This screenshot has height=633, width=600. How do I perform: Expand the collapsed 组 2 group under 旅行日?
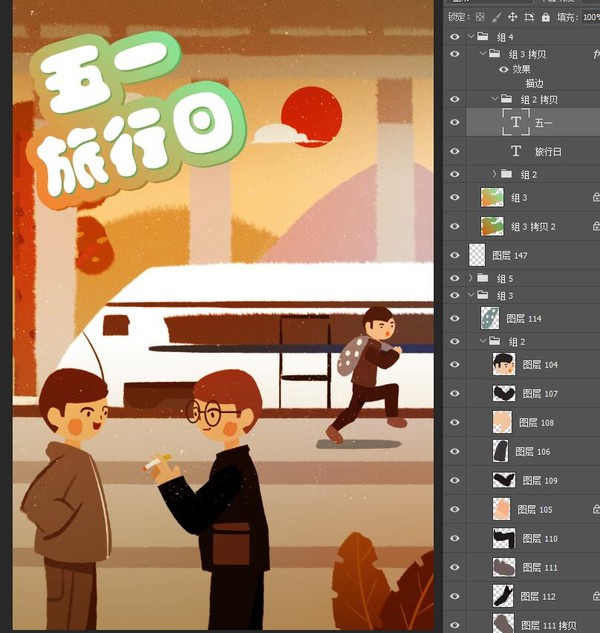[x=494, y=174]
